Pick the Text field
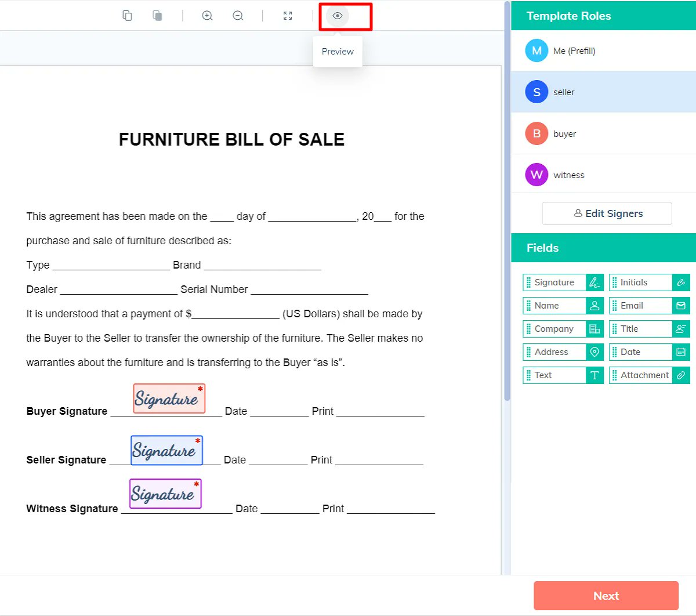Image resolution: width=696 pixels, height=616 pixels. [x=563, y=375]
